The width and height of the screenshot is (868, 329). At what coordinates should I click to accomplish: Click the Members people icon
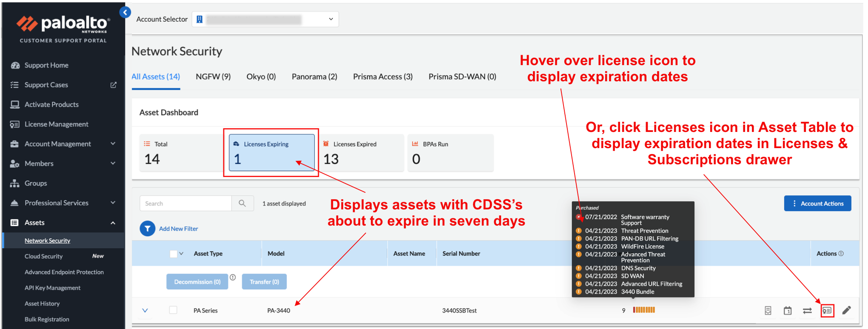(14, 163)
